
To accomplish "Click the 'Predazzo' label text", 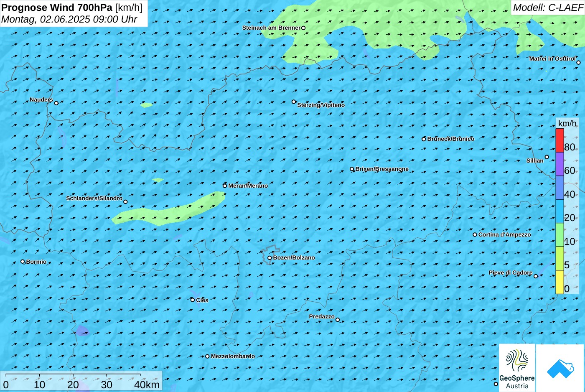I will click(x=322, y=316).
